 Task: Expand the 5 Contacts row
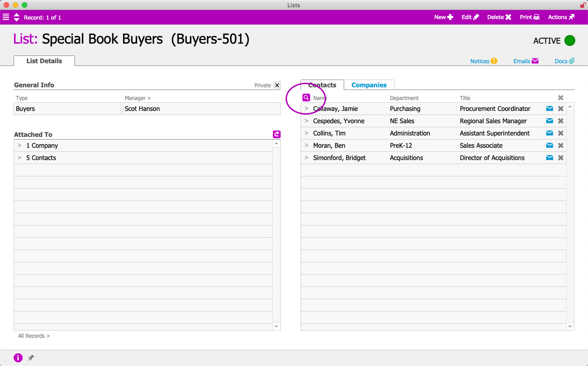coord(20,158)
